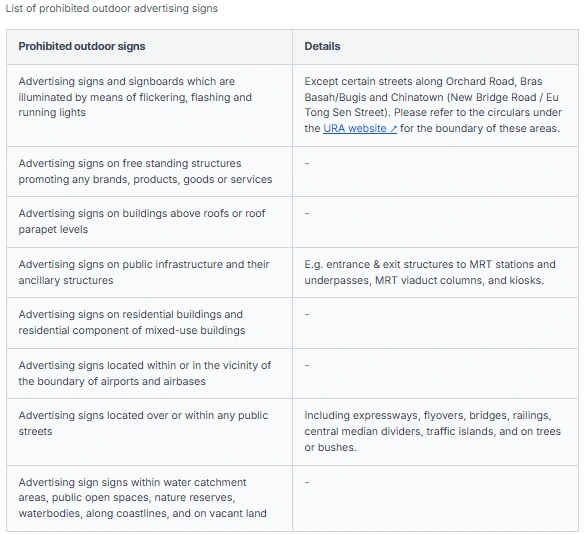Click the dash in the free standing structures row
Viewport: 586px width, 534px height.
point(307,163)
